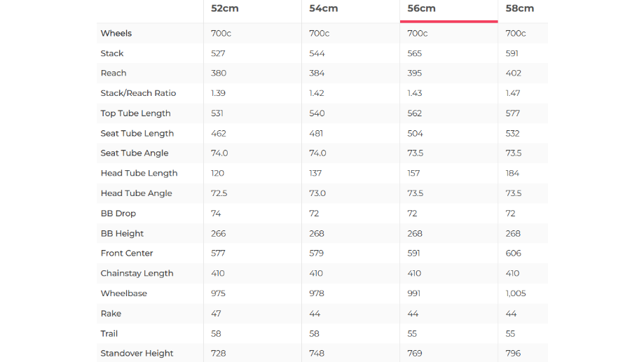Click the Stack/Reach Ratio row label
The width and height of the screenshot is (644, 362).
coord(138,93)
